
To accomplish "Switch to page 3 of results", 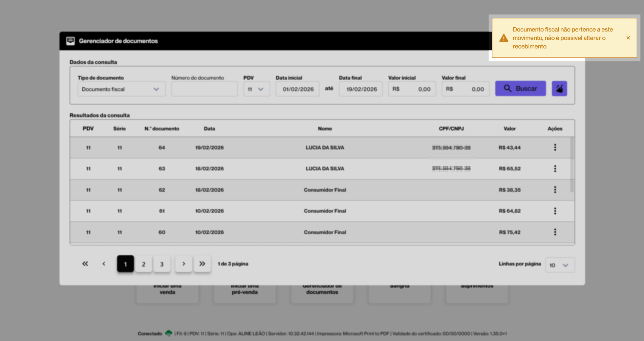I will [162, 264].
